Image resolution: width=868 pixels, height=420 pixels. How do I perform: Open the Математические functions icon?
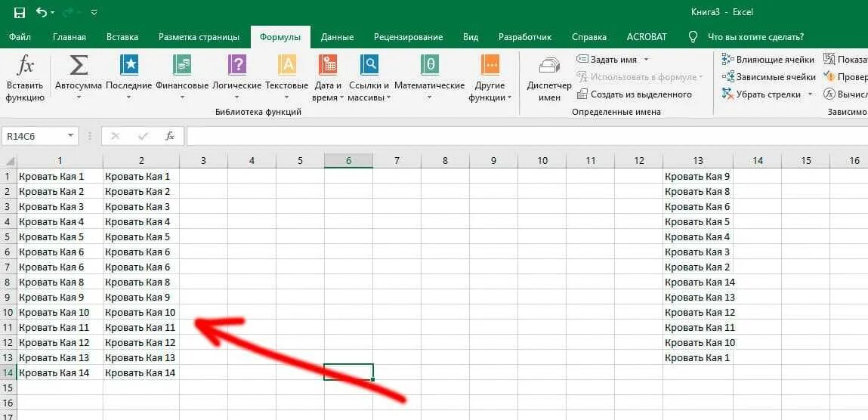pyautogui.click(x=430, y=65)
